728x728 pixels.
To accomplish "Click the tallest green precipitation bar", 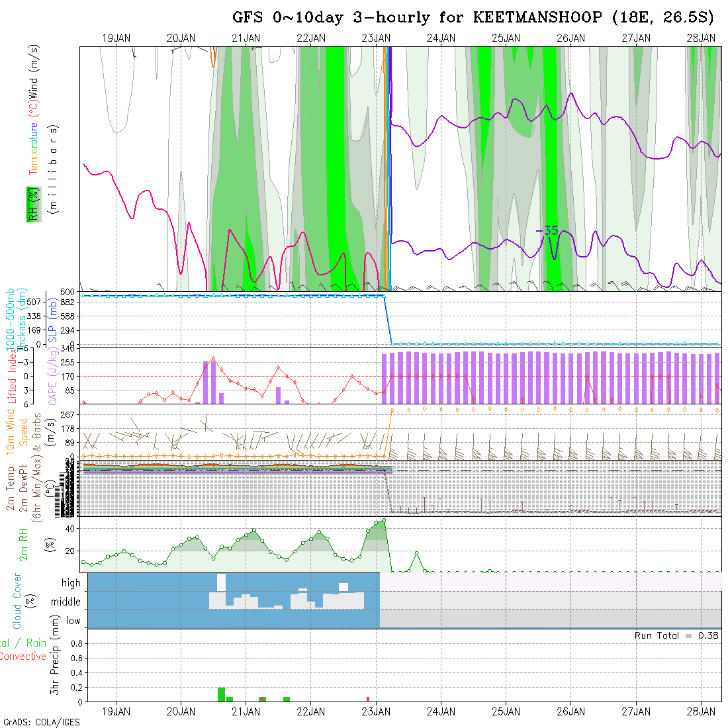I will coord(221,694).
